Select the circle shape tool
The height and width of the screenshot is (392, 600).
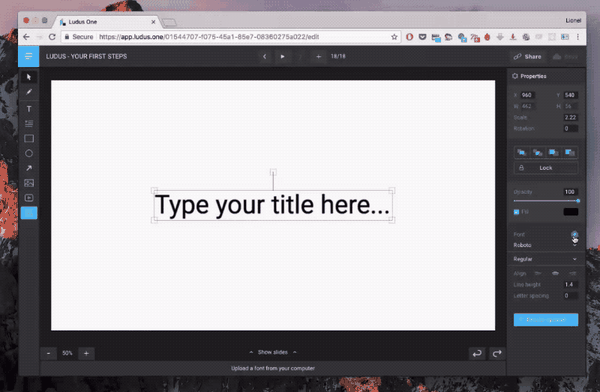pyautogui.click(x=29, y=154)
